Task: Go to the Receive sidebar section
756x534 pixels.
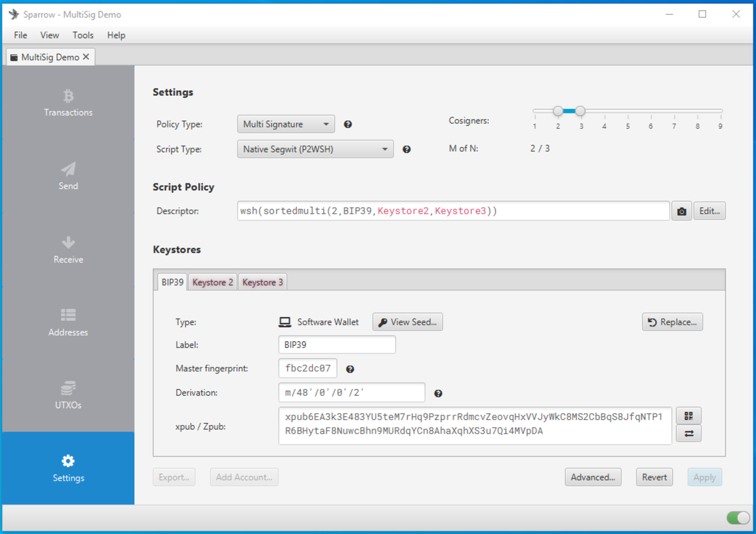Action: pos(68,249)
